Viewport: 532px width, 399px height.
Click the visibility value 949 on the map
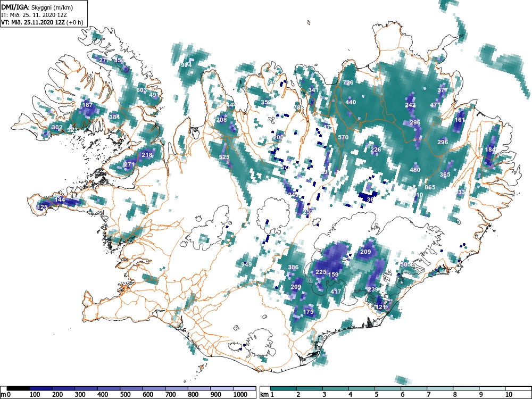[x=246, y=264]
